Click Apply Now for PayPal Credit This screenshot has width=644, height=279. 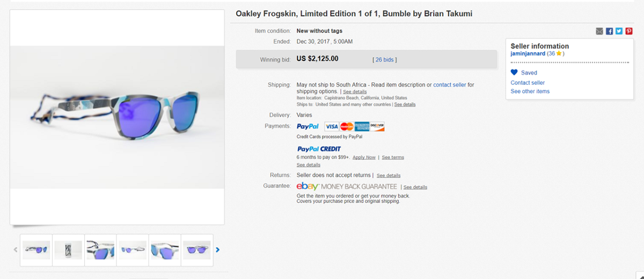[x=364, y=158]
